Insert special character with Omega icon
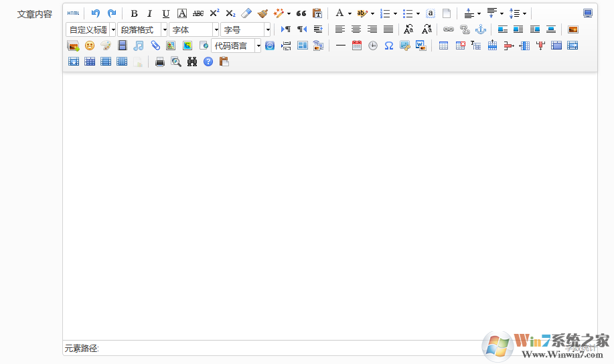This screenshot has width=614, height=364. [388, 45]
